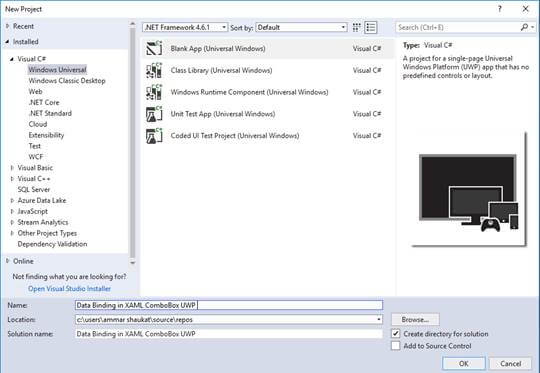Viewport: 540px width, 373px height.
Task: Select the Web category
Action: (35, 92)
